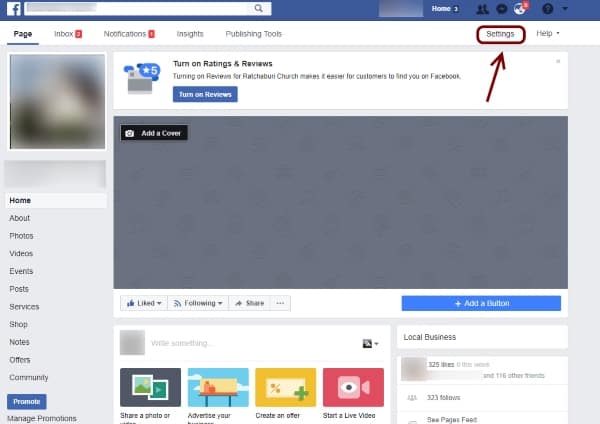This screenshot has height=424, width=600.
Task: Click the Write something input field
Action: click(x=250, y=343)
